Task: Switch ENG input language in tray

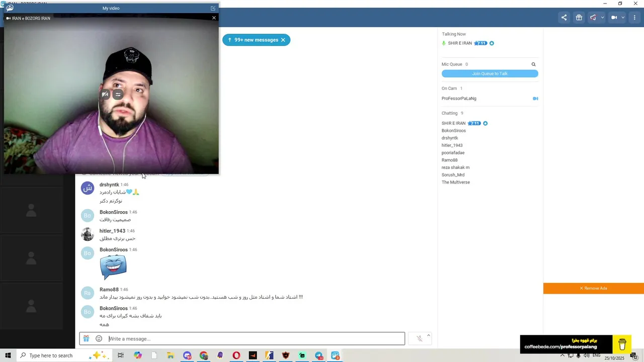Action: pos(596,355)
